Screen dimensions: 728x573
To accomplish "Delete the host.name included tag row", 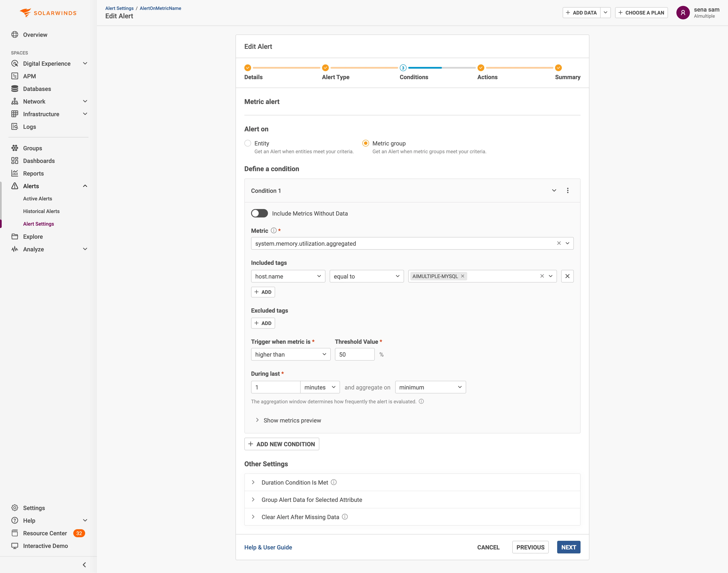I will click(x=567, y=276).
